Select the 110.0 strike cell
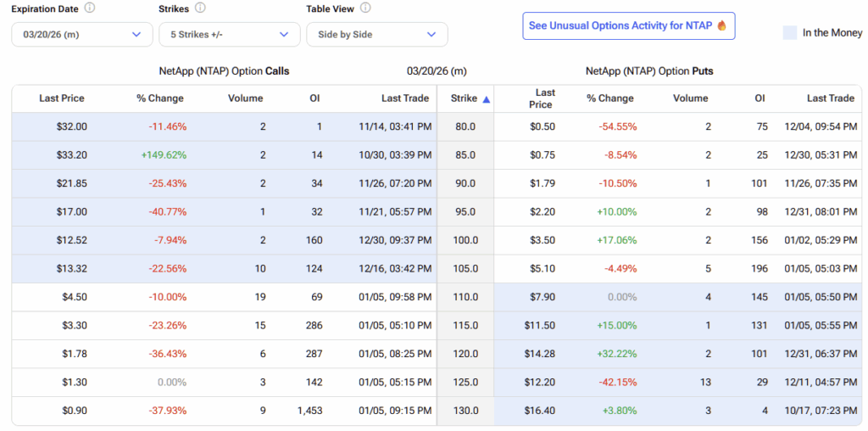Image resolution: width=868 pixels, height=431 pixels. 465,297
